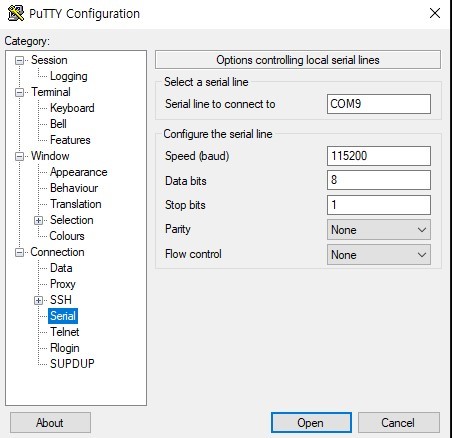Image resolution: width=452 pixels, height=438 pixels.
Task: Collapse the Terminal tree node
Action: click(x=20, y=92)
